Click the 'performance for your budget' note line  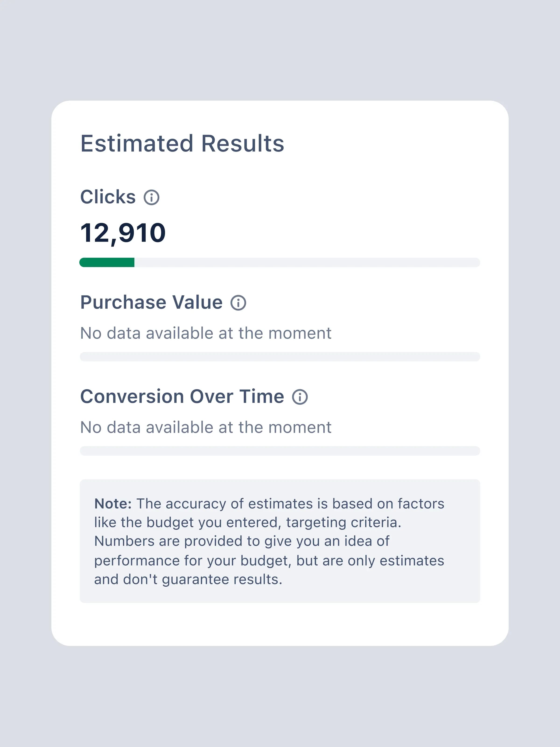tap(269, 560)
